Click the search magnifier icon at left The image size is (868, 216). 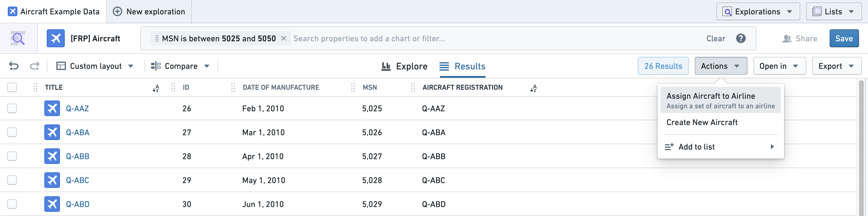(x=18, y=38)
